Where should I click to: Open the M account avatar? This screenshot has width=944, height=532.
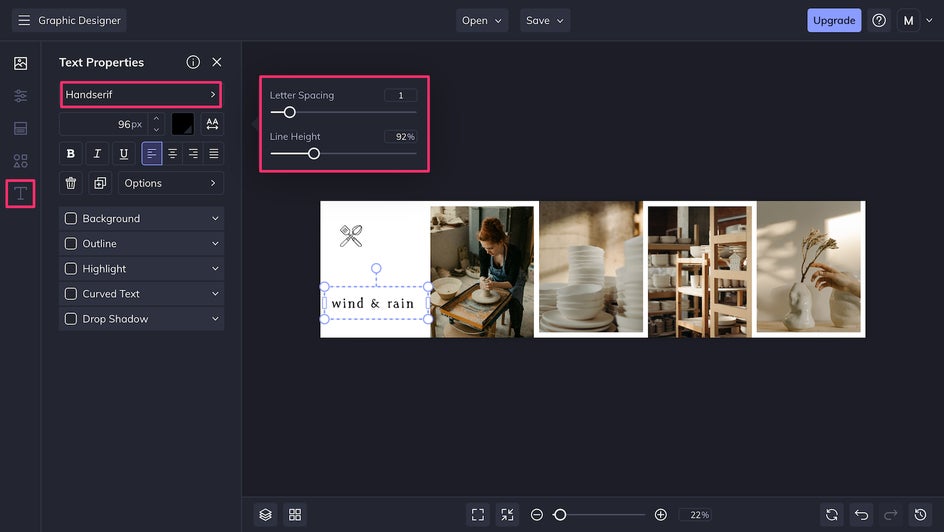tap(908, 20)
